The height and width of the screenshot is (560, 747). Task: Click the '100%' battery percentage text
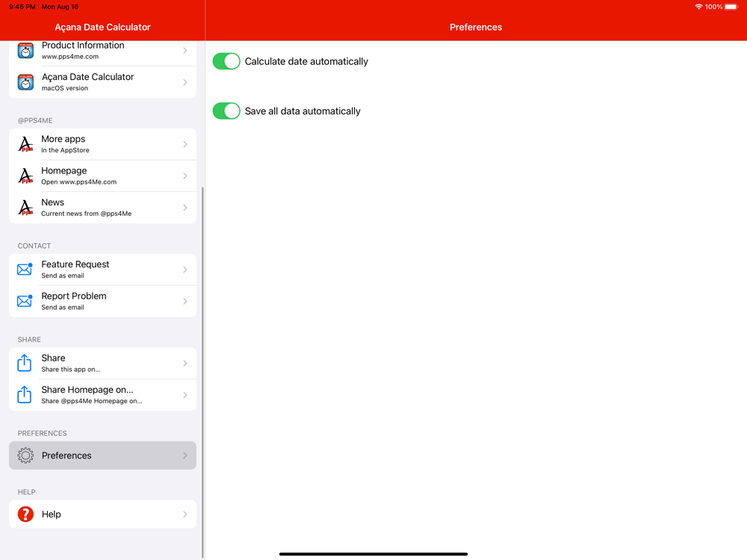[713, 7]
